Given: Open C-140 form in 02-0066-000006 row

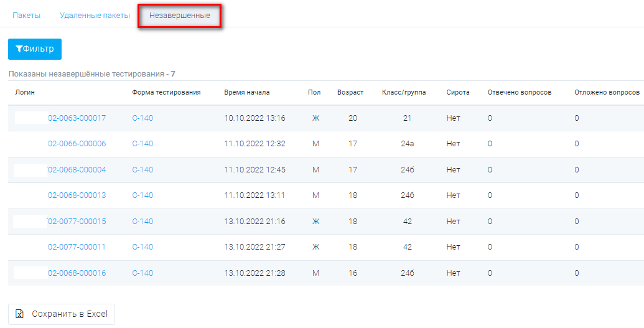Looking at the screenshot, I should [142, 144].
